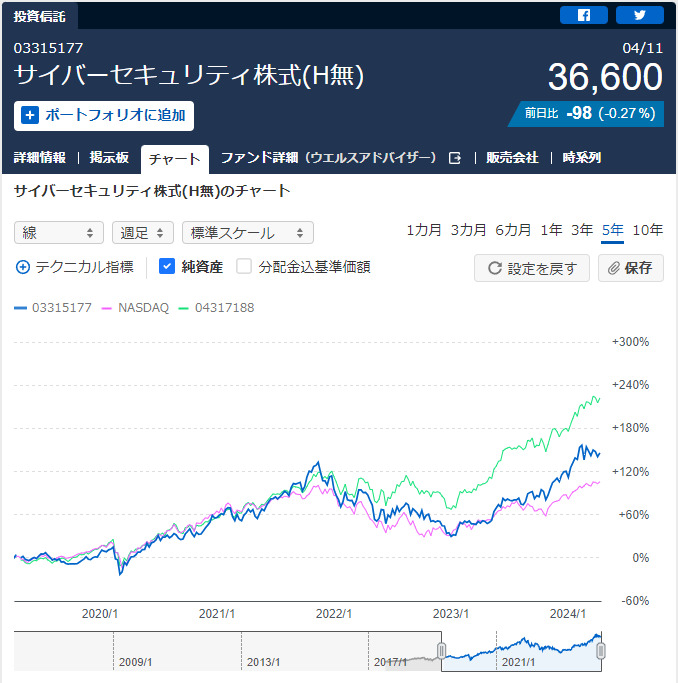678x683 pixels.
Task: Uncheck the 純資産 checkbox
Action: pos(168,267)
